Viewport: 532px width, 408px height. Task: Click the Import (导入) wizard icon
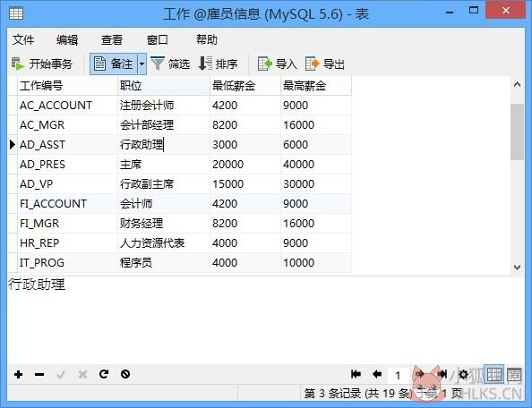265,64
